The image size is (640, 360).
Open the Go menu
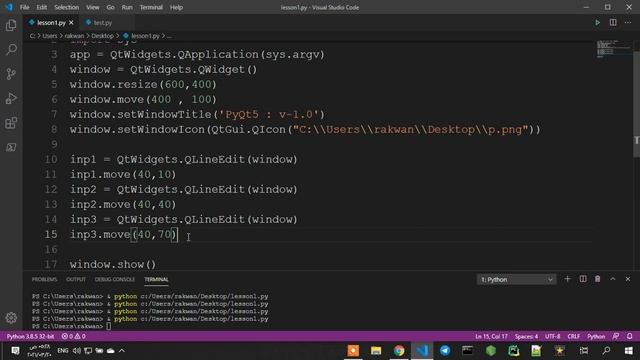pos(111,7)
